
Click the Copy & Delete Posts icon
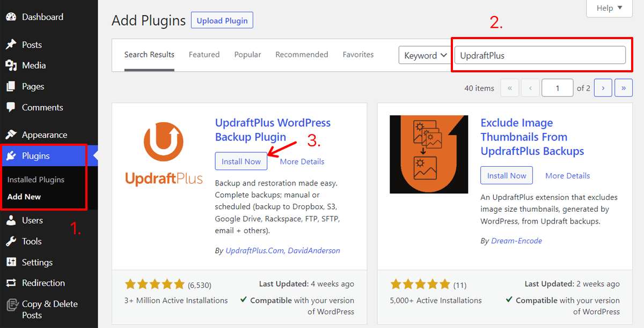11,304
